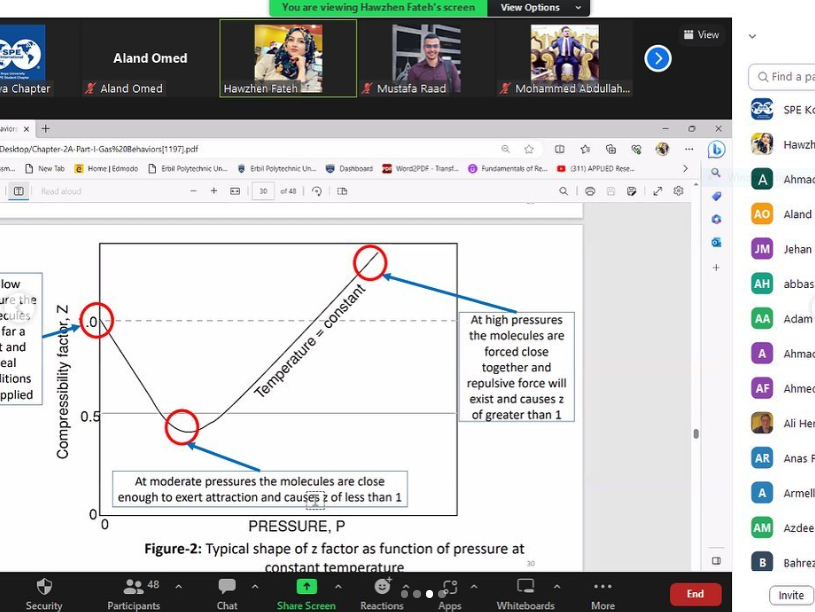Select Mohammed Abdullah's video thumbnail
815x612 pixels.
pos(564,58)
